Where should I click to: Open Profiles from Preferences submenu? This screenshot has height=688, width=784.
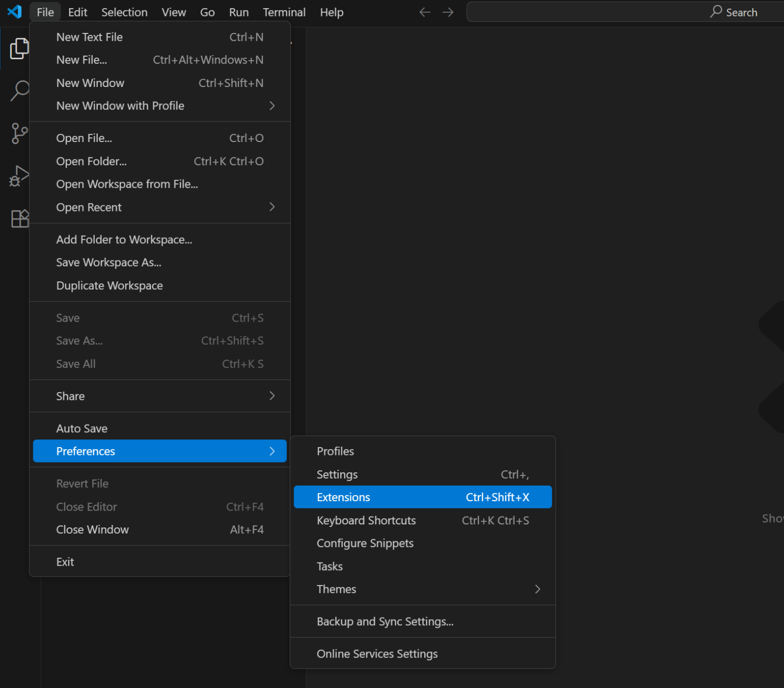click(x=423, y=451)
